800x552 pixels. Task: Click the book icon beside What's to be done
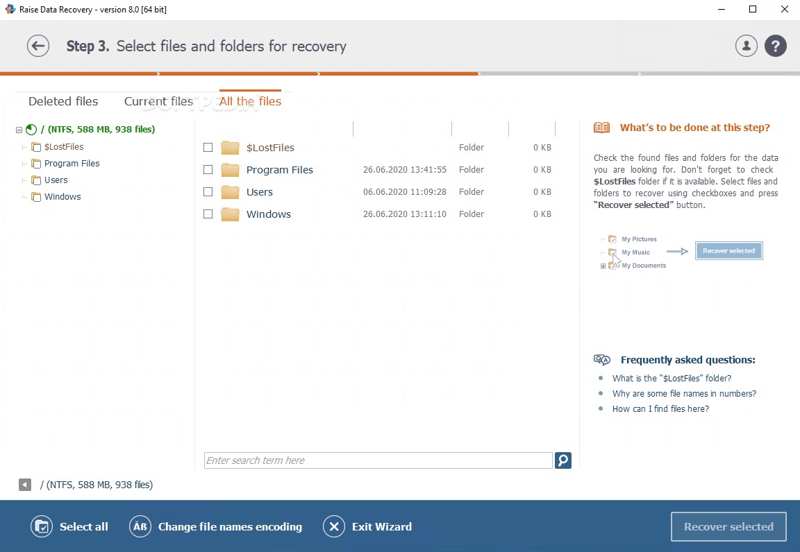pyautogui.click(x=602, y=128)
